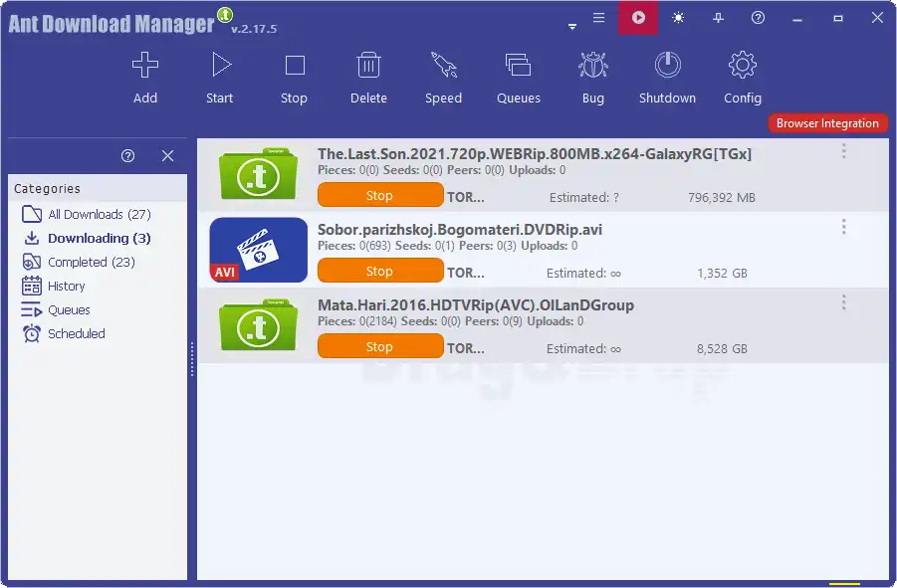897x588 pixels.
Task: Stop the Mata.Hari.2016 download
Action: pos(380,346)
